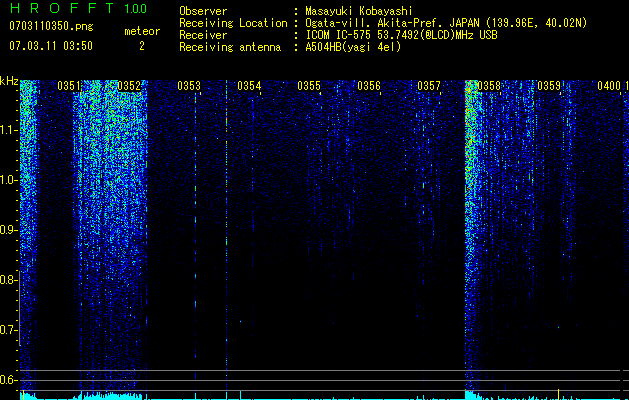Click the kHz axis unit label
This screenshot has width=629, height=400.
9,82
